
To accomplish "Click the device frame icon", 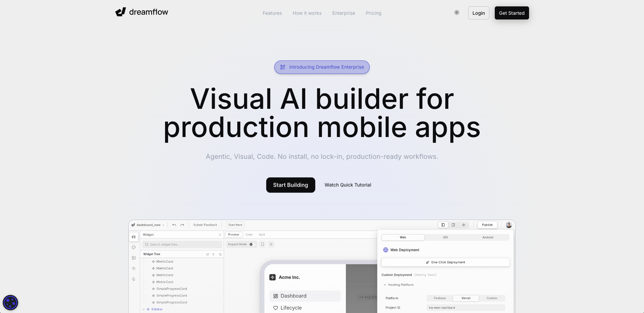I will (x=263, y=244).
